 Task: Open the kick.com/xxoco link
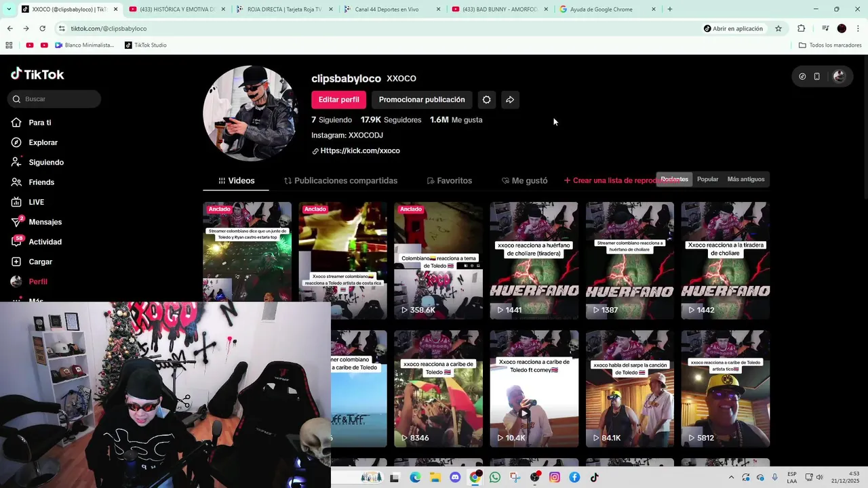359,151
